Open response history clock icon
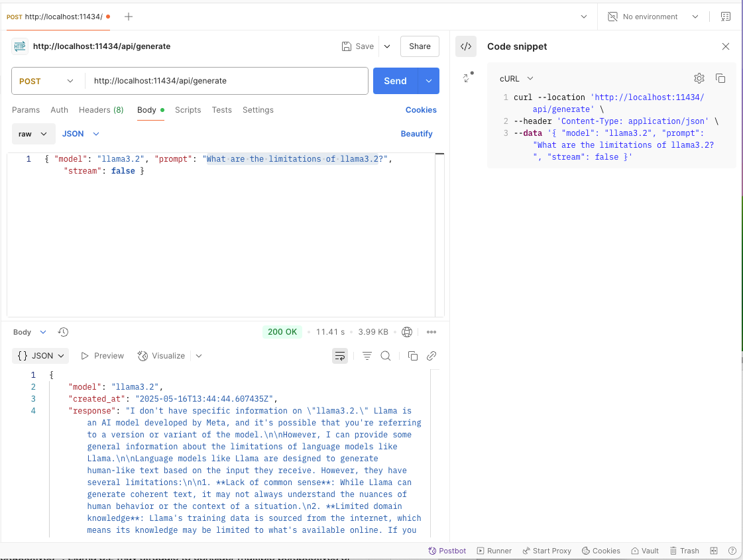Image resolution: width=743 pixels, height=560 pixels. tap(63, 332)
